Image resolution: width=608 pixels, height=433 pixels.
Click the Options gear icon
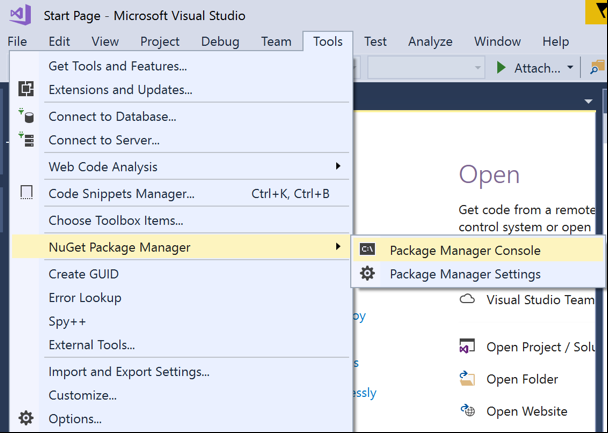(x=26, y=418)
